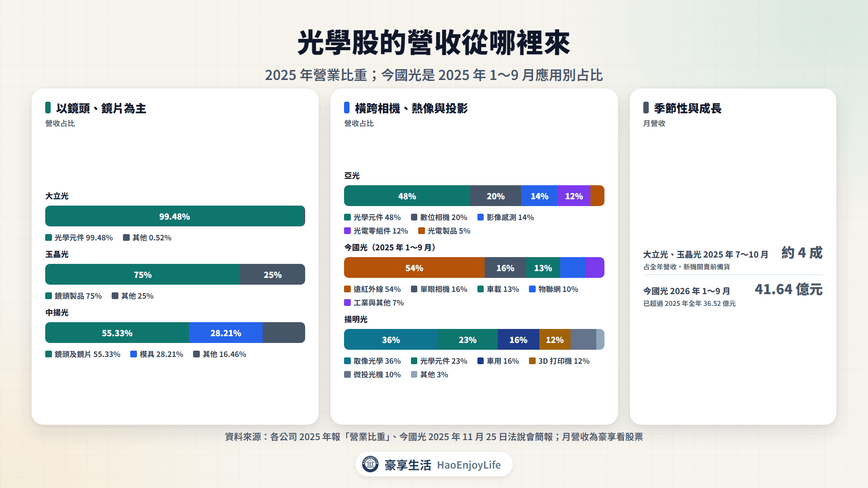Click legend text 鏡頭製品 75%
The width and height of the screenshot is (868, 488).
(78, 296)
